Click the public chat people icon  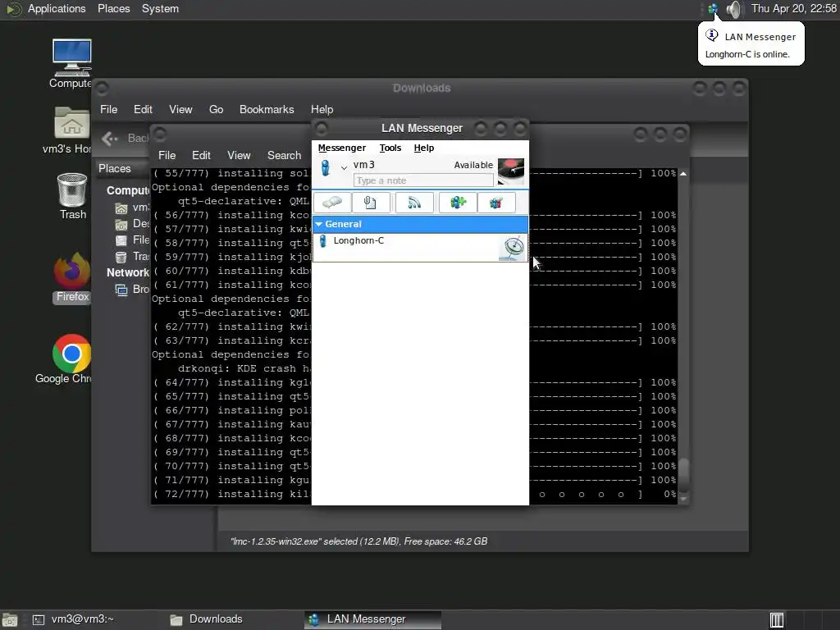click(x=496, y=203)
